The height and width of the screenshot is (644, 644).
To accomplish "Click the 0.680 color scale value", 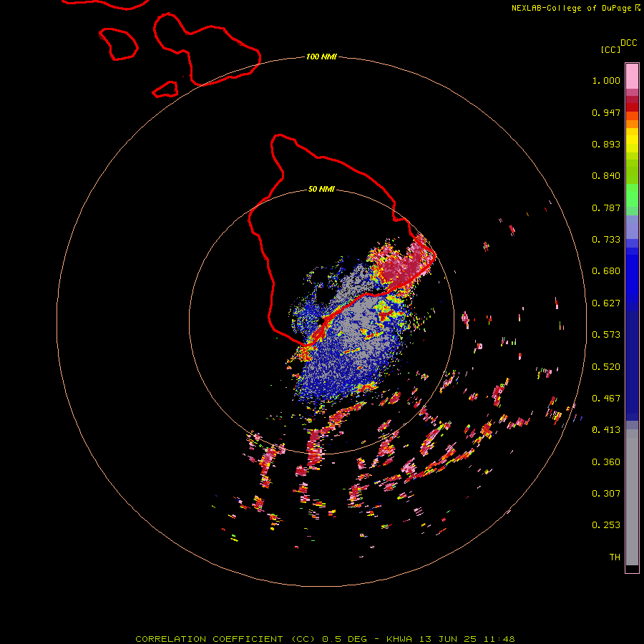I will 606,271.
